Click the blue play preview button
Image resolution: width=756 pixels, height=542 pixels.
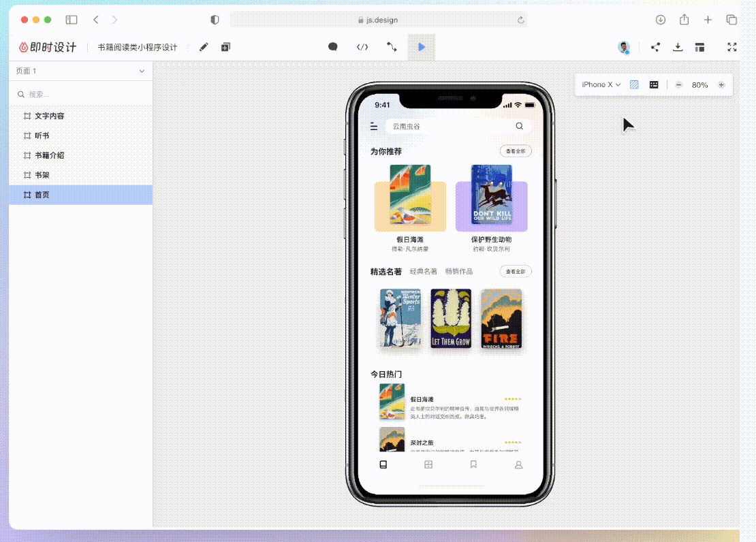(422, 47)
